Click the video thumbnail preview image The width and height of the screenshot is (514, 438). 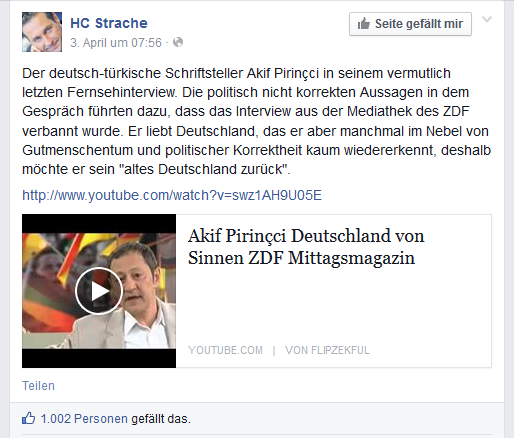(x=99, y=291)
